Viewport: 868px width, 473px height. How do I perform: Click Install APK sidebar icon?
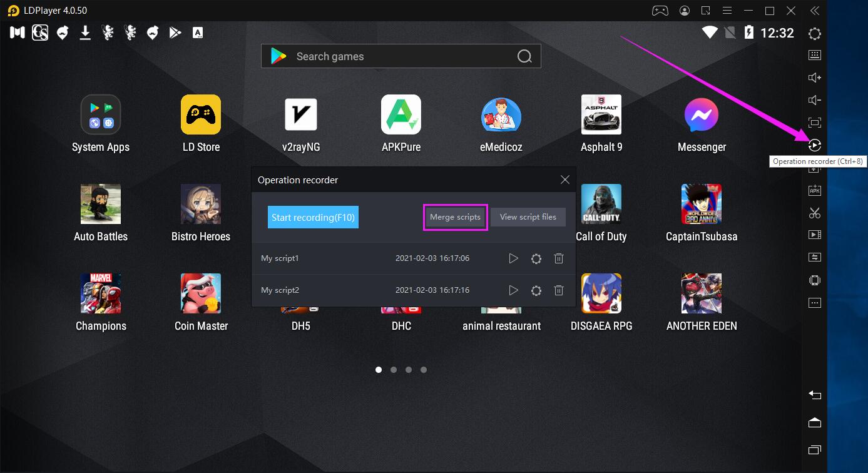[x=814, y=190]
